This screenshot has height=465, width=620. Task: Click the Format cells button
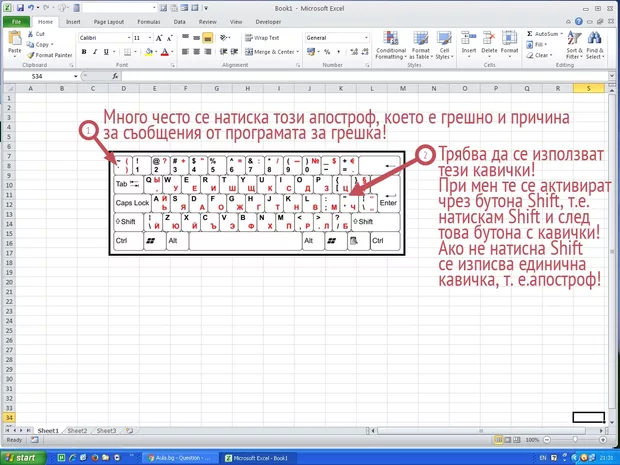coord(510,45)
